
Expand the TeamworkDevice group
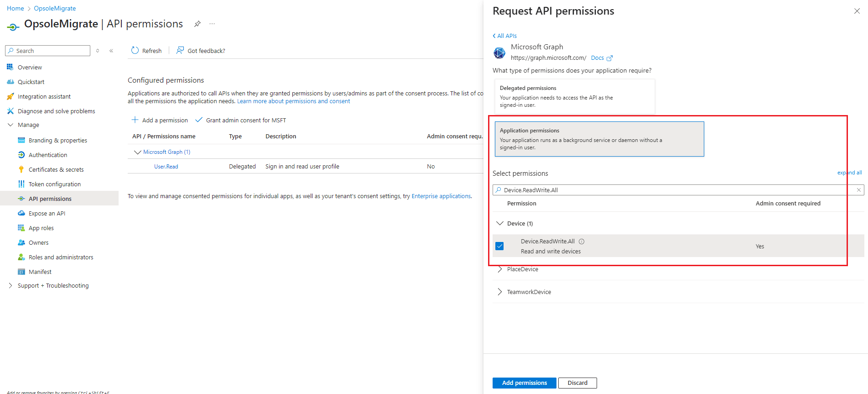500,292
